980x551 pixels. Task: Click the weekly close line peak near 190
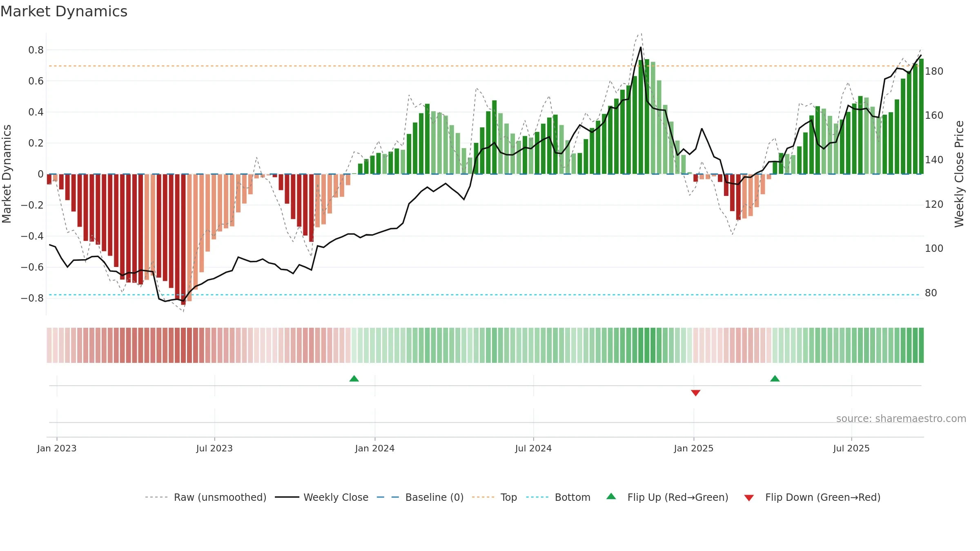641,47
